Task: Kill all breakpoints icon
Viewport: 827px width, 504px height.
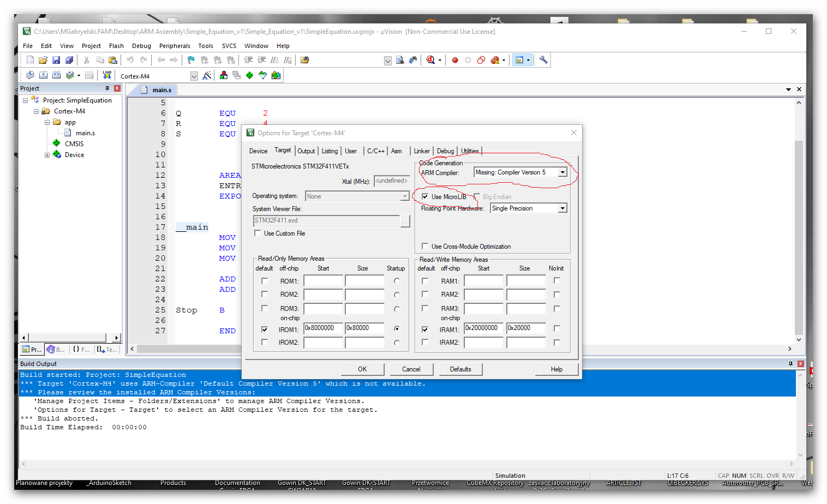Action: coord(495,60)
